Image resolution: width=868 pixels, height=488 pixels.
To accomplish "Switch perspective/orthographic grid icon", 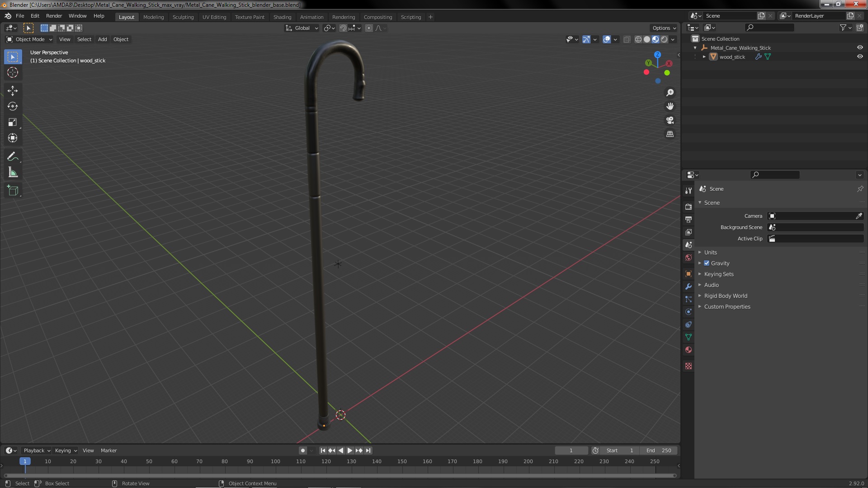I will pos(670,134).
